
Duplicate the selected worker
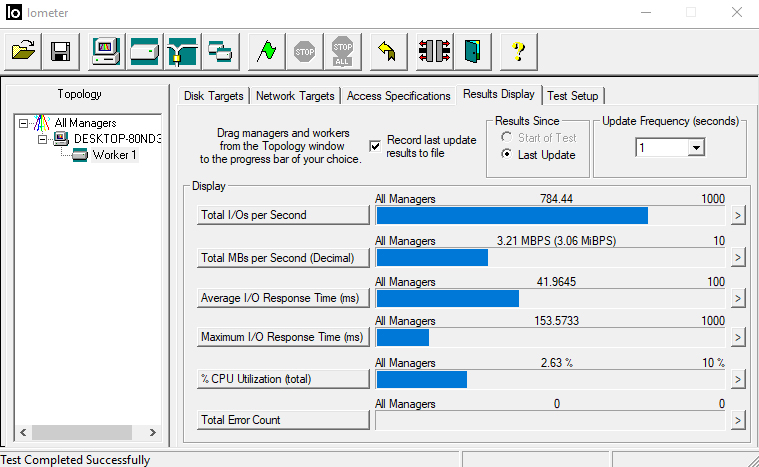pos(219,50)
